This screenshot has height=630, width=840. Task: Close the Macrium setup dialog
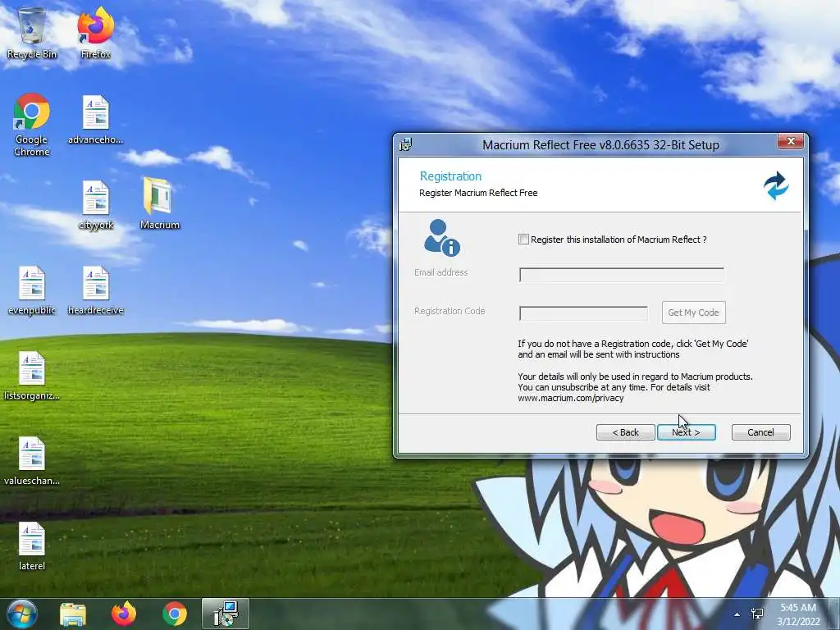tap(792, 141)
